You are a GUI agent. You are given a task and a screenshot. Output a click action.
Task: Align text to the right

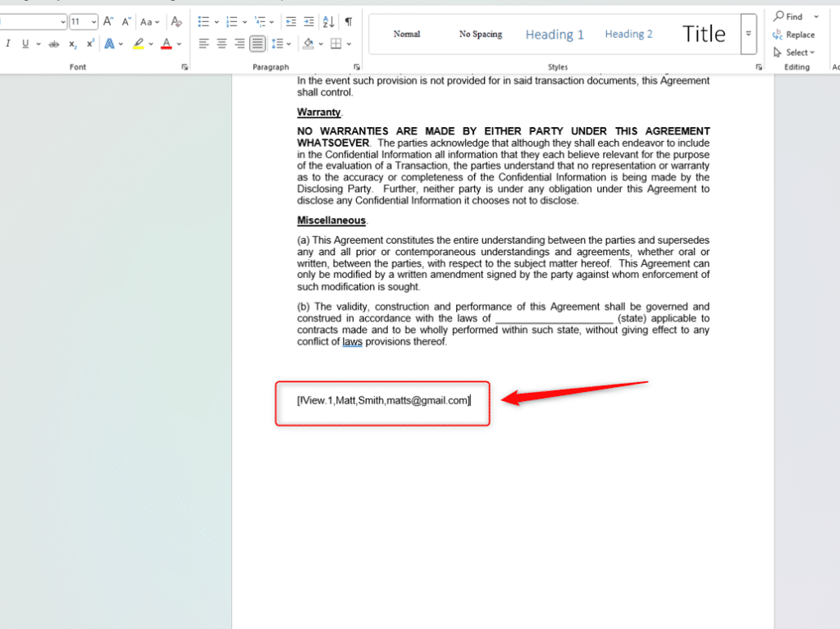point(240,43)
